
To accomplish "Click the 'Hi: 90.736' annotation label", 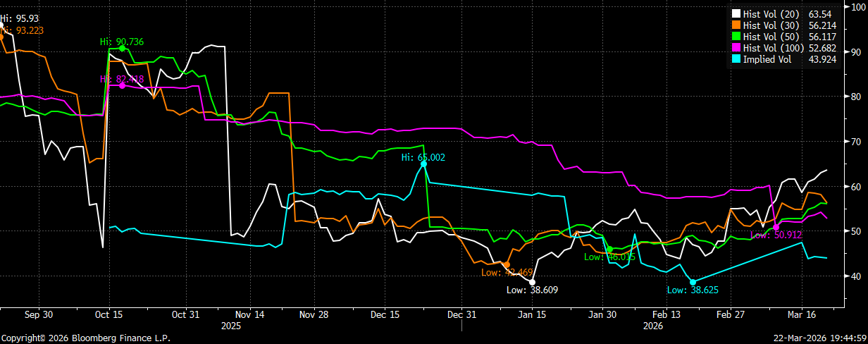I will [121, 42].
